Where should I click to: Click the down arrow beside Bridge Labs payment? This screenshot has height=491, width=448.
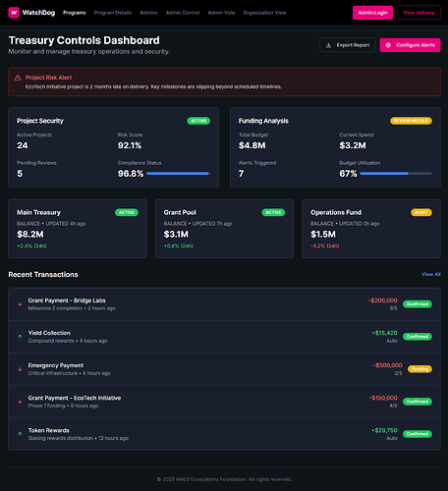20,304
